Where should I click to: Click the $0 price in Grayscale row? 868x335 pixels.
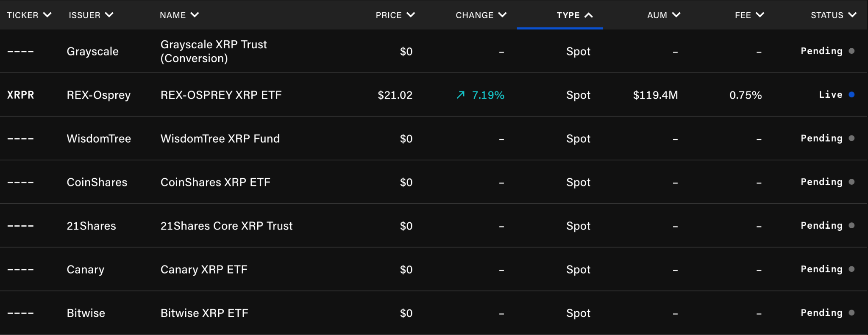(x=406, y=52)
